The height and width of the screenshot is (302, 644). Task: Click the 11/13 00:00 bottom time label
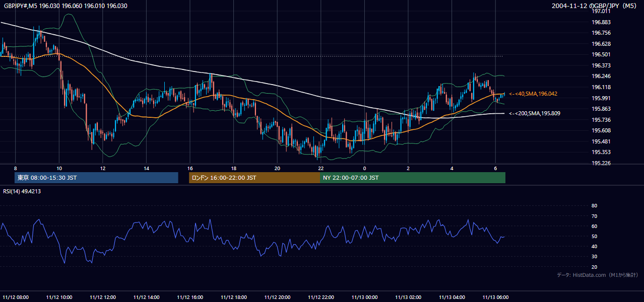tap(365, 297)
